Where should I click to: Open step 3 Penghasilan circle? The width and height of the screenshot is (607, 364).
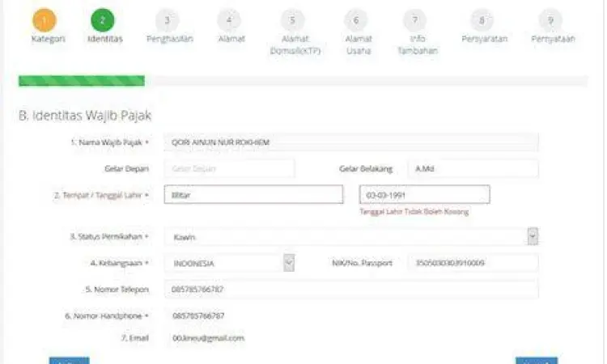pos(168,20)
